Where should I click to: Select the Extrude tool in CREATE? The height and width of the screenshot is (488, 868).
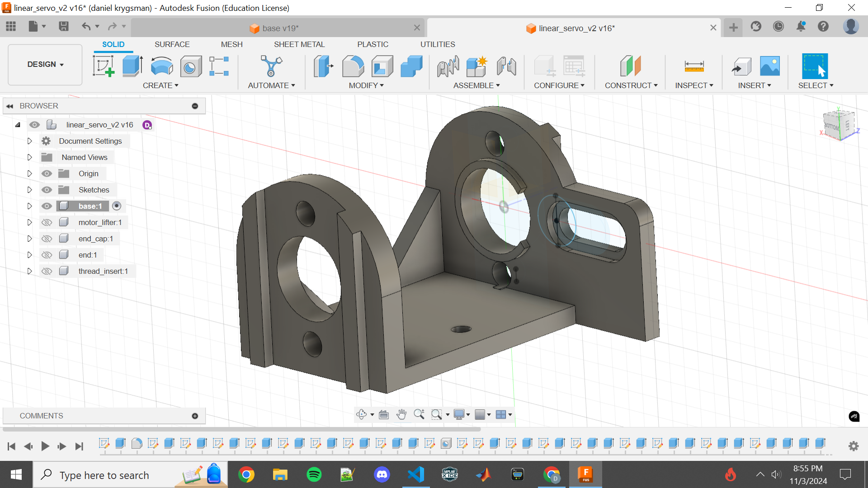[132, 66]
